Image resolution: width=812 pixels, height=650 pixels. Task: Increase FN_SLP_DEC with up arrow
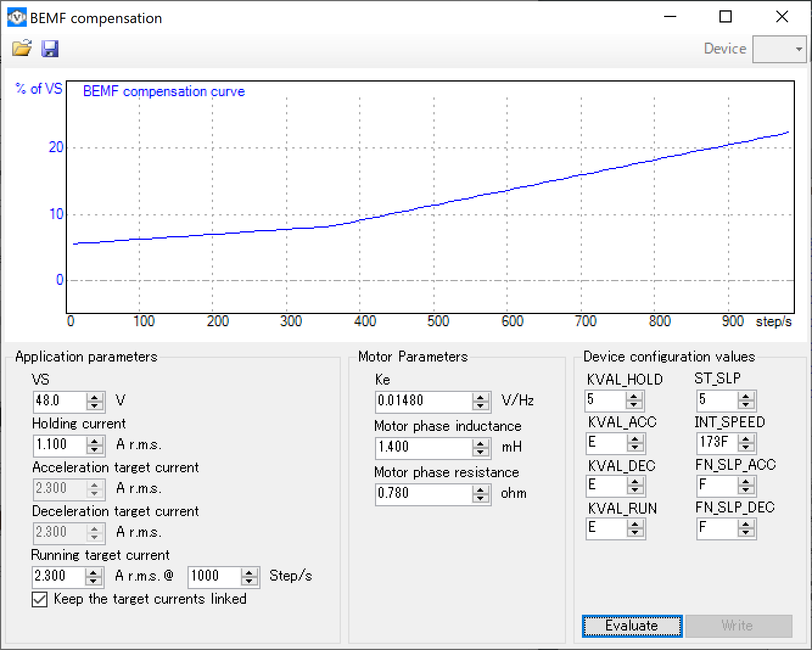tap(746, 524)
